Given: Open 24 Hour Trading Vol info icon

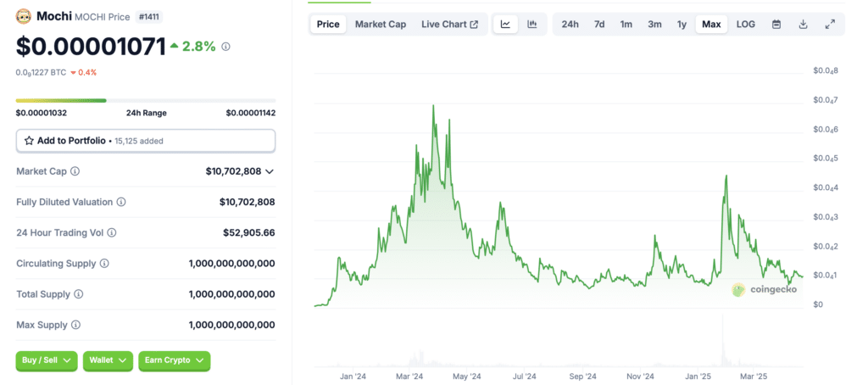Looking at the screenshot, I should tap(112, 232).
